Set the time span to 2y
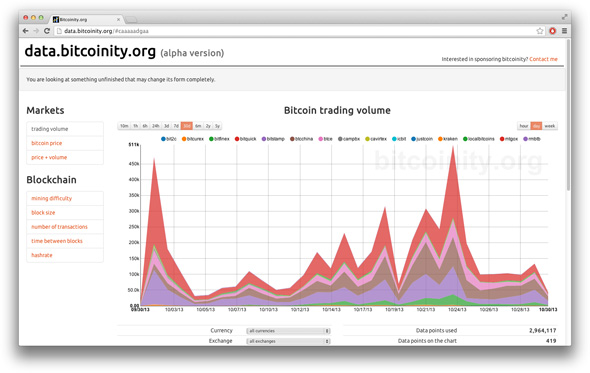590x373 pixels. (x=208, y=126)
